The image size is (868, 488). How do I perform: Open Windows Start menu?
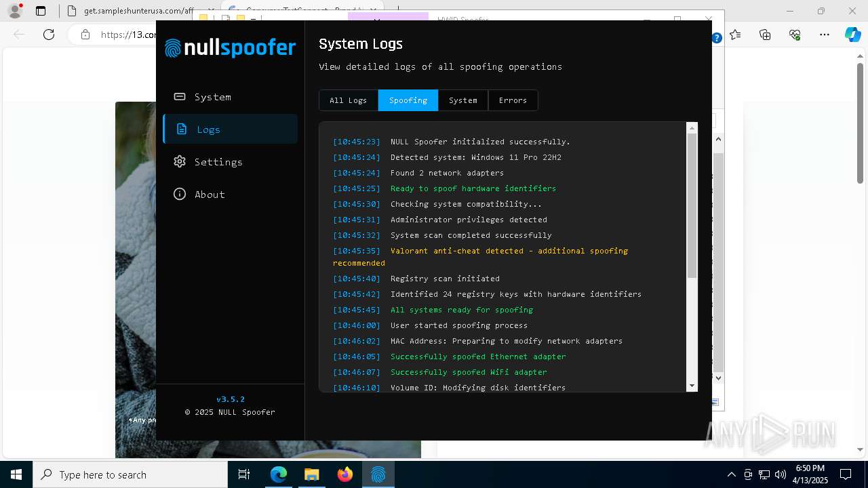(16, 474)
